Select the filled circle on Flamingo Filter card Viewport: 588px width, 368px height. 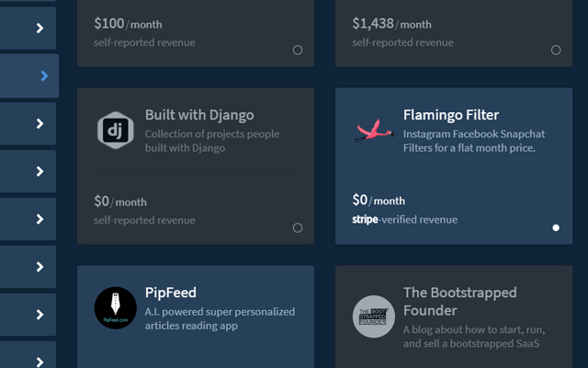click(556, 227)
